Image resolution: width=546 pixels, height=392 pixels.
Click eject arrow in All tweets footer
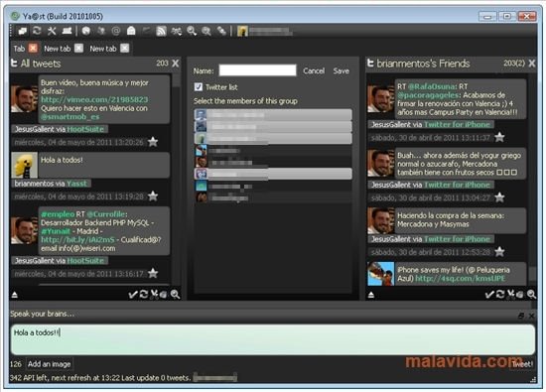[x=15, y=295]
